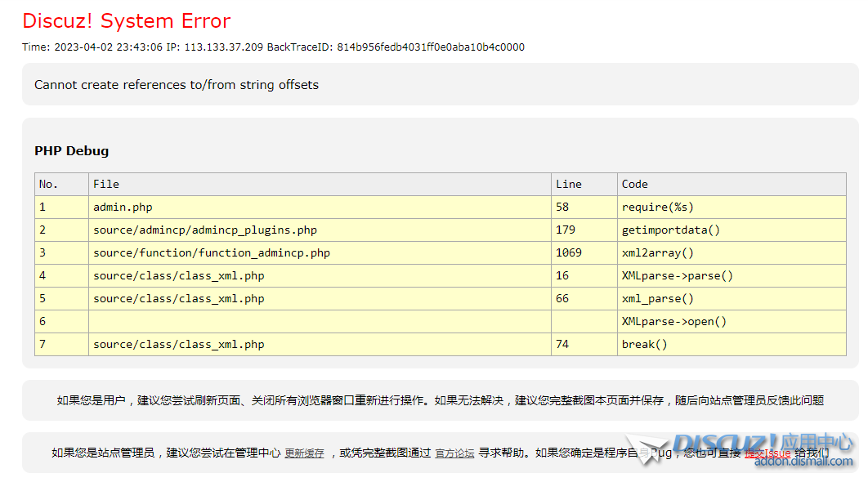Open the 官方论坛 official forum link
The height and width of the screenshot is (482, 868).
454,453
